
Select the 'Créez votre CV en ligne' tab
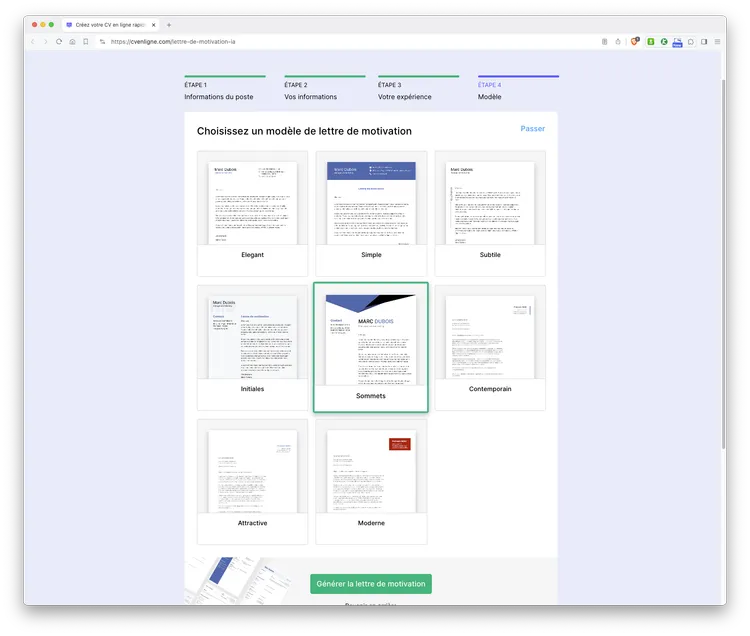tap(111, 25)
